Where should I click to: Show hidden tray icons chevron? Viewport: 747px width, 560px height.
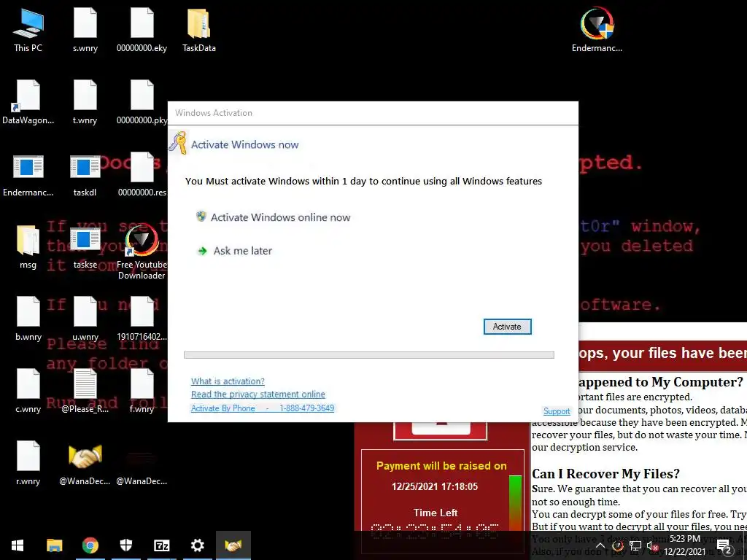pos(600,545)
